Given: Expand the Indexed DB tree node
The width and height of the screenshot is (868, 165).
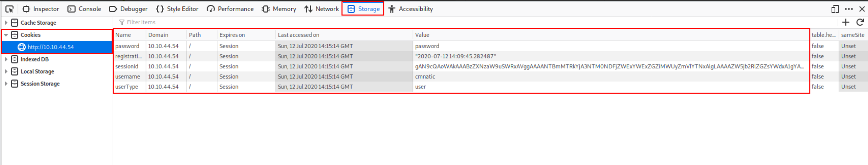Looking at the screenshot, I should tap(6, 59).
